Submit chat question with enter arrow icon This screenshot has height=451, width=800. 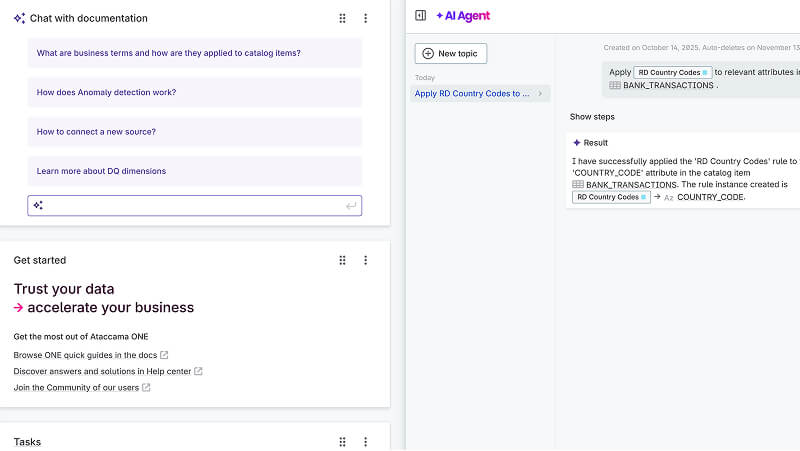click(x=351, y=206)
